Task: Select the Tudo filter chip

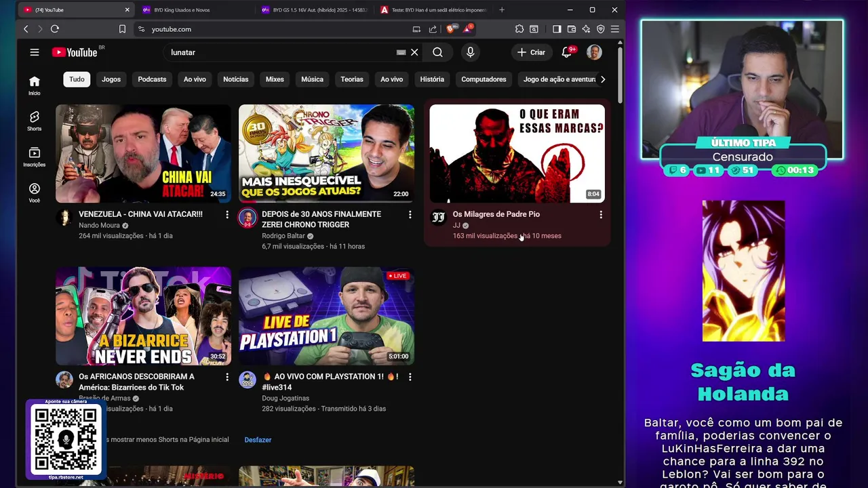Action: 77,79
